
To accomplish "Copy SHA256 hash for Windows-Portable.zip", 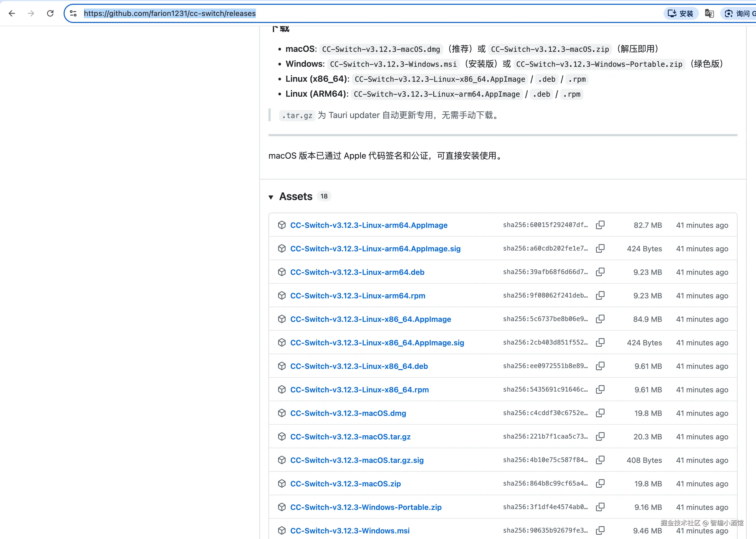I will (600, 507).
